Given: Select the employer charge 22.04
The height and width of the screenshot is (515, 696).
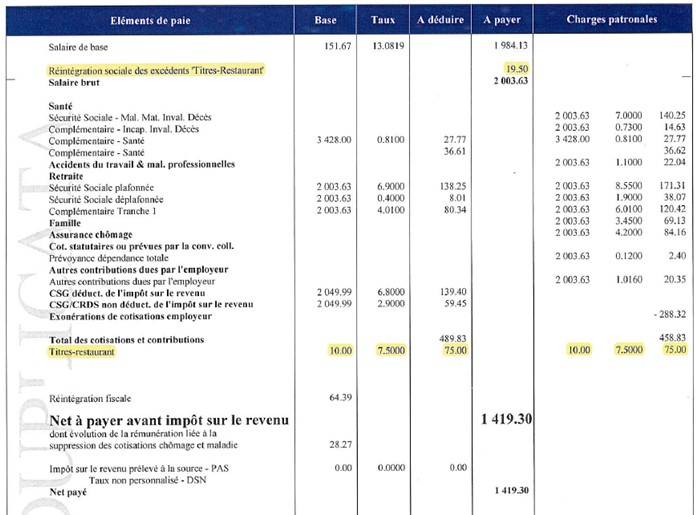Looking at the screenshot, I should (675, 162).
